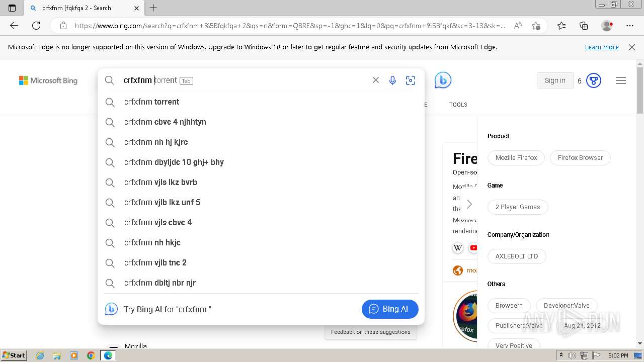Clear the search box with X
This screenshot has width=644, height=362.
pyautogui.click(x=375, y=80)
